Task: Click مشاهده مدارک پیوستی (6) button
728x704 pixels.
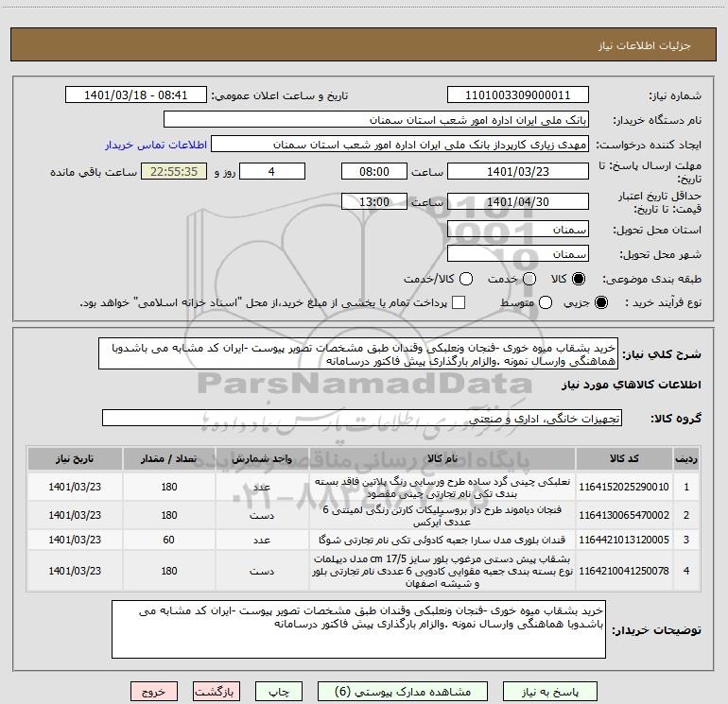Action: 403,692
